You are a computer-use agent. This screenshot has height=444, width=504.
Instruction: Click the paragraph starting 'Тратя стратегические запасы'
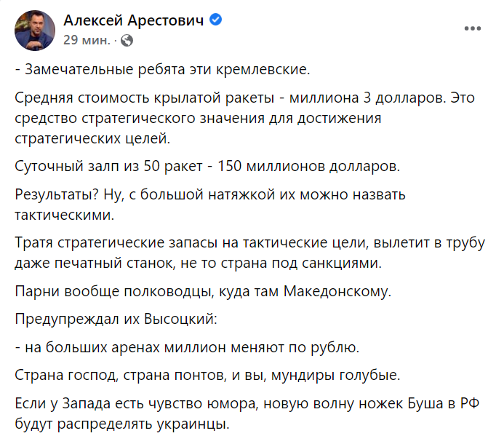tap(249, 253)
